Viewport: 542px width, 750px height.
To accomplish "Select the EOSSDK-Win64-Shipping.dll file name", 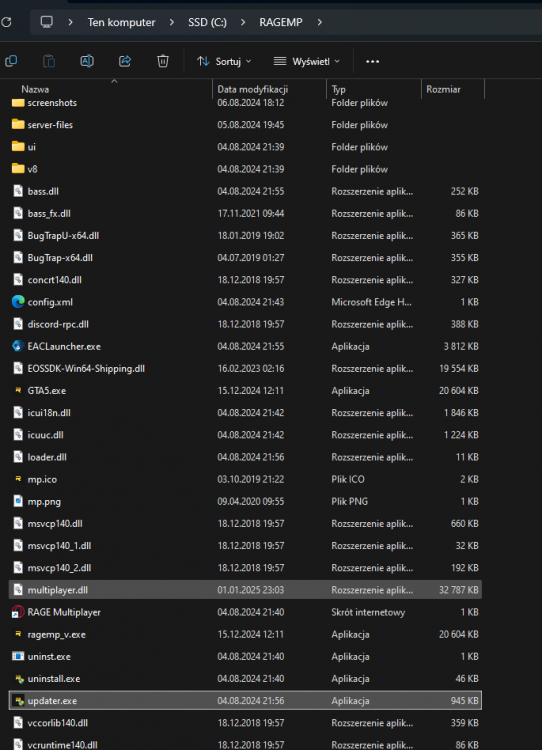I will tap(86, 368).
